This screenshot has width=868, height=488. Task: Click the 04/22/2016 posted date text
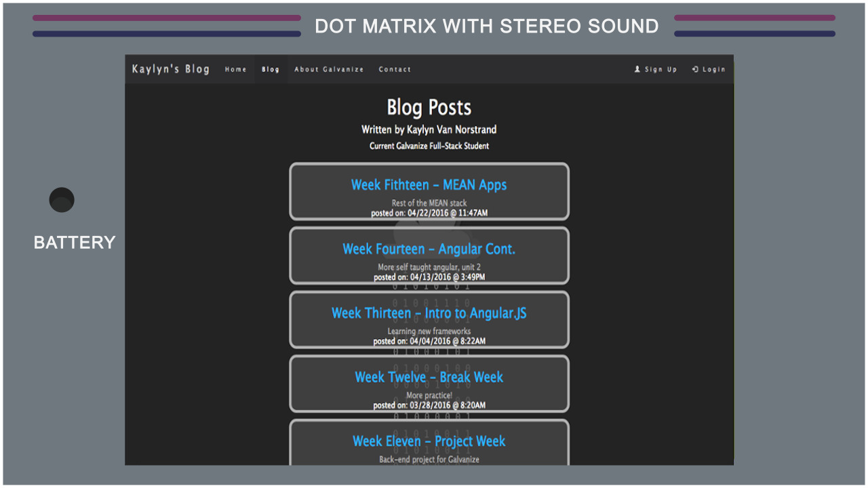tap(448, 213)
